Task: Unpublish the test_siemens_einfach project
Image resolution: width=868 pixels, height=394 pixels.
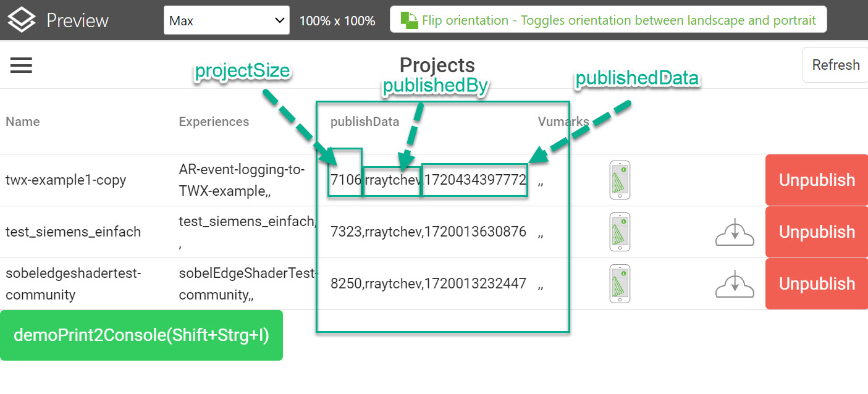Action: pyautogui.click(x=816, y=232)
